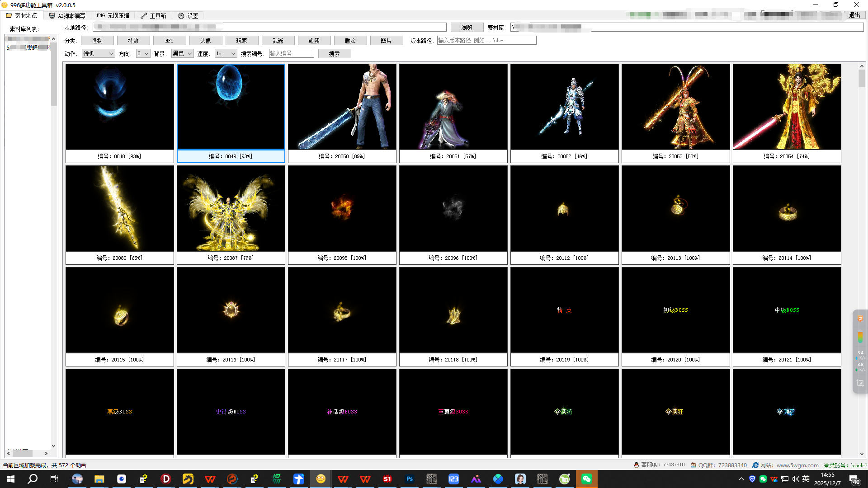
Task: Select thumbnail numbered 20050 swordsman
Action: tap(342, 107)
